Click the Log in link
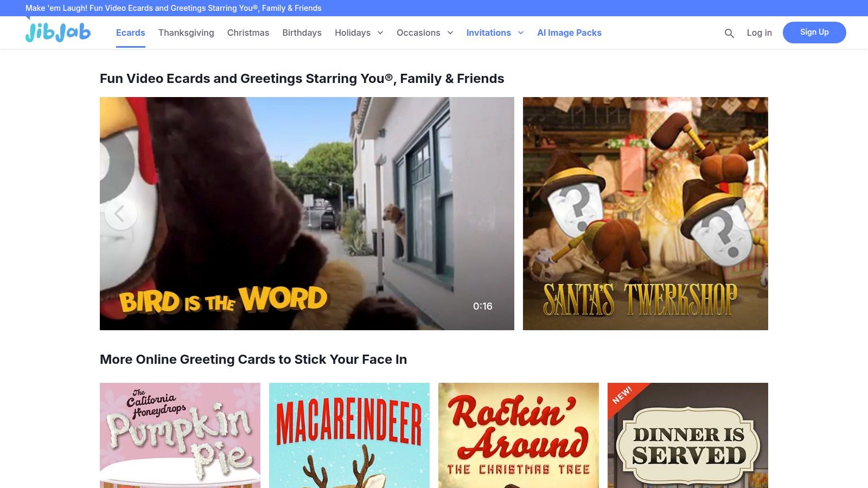The height and width of the screenshot is (488, 868). (759, 33)
